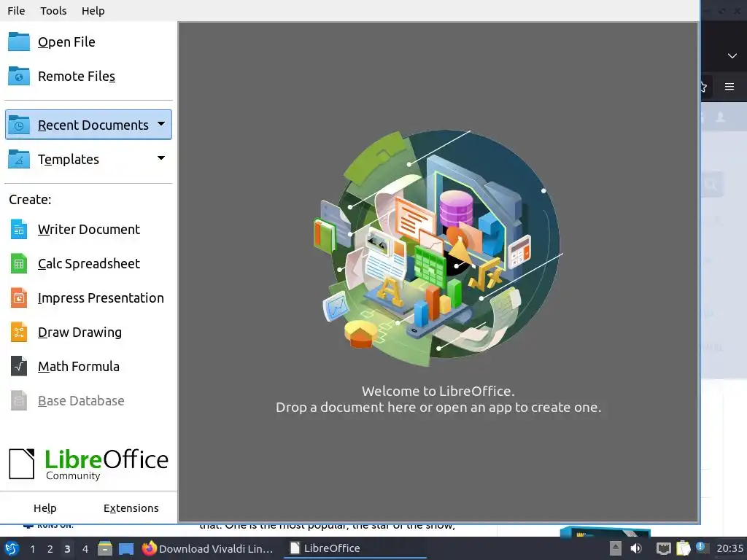Expand the Recent Documents dropdown arrow
747x560 pixels.
[161, 124]
